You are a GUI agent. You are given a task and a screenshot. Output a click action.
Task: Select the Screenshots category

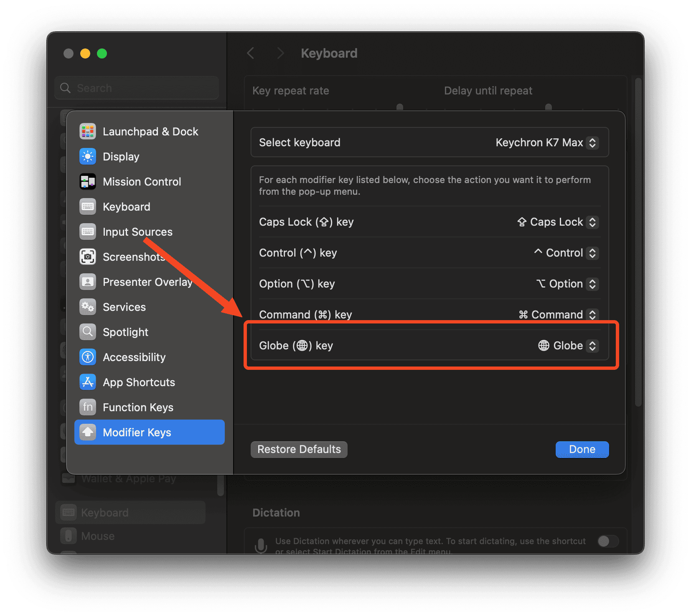click(x=150, y=257)
